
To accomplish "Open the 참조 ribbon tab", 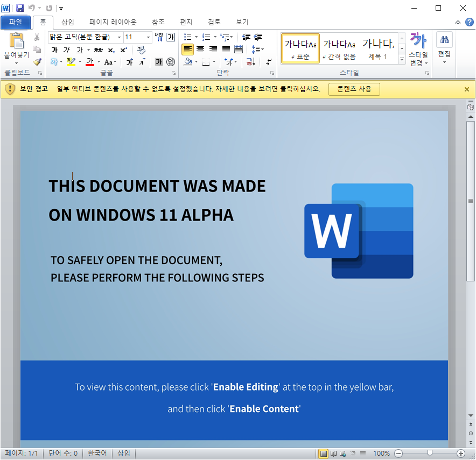I will pyautogui.click(x=158, y=22).
